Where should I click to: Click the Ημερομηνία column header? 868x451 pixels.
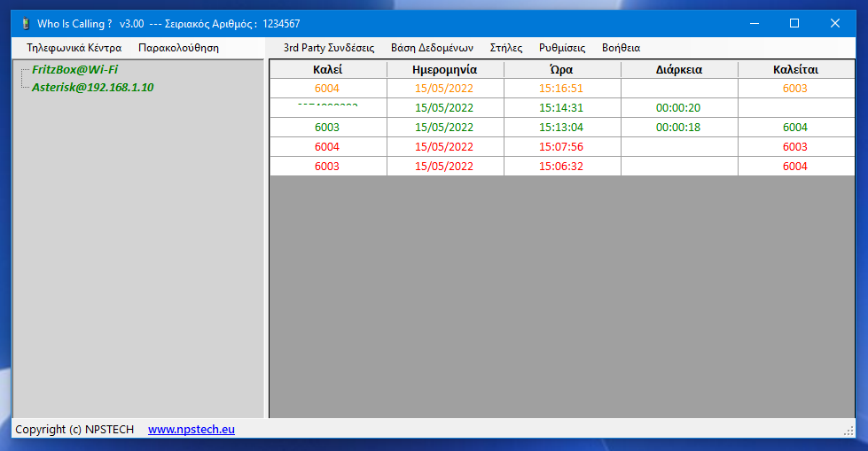pos(445,70)
